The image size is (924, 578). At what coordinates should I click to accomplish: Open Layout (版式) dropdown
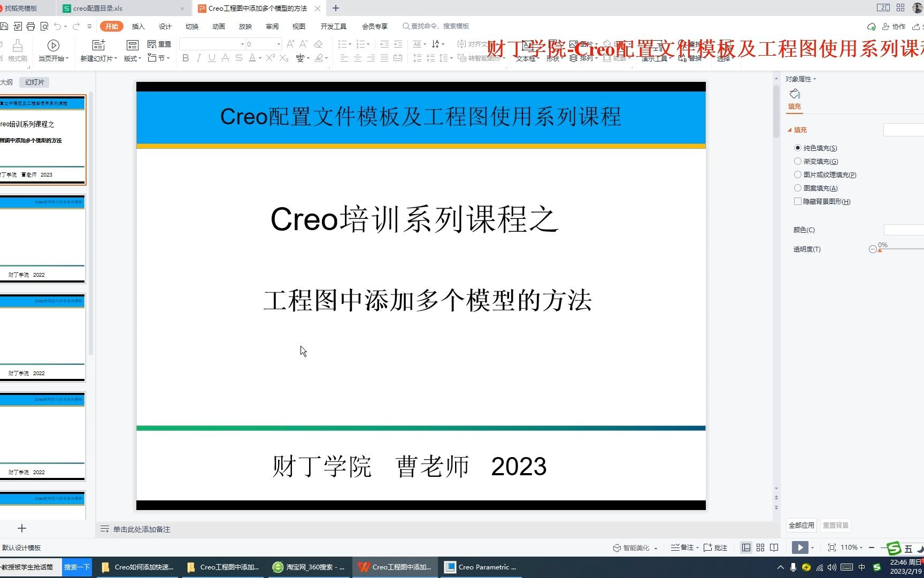coord(133,58)
